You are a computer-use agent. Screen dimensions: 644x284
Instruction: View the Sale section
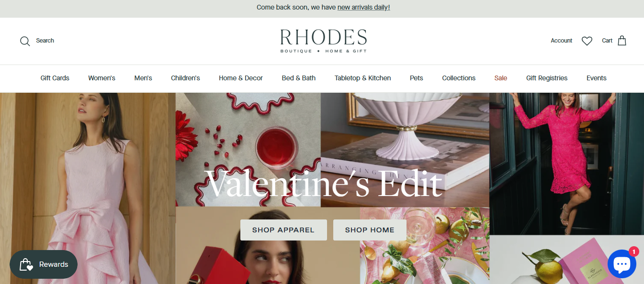(x=501, y=78)
